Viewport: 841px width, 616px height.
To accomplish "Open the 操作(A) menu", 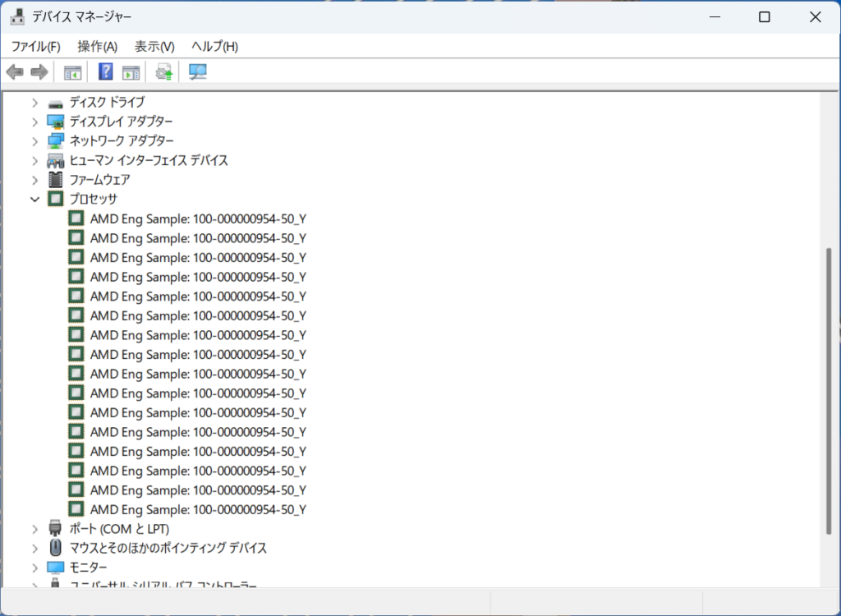I will click(x=97, y=47).
